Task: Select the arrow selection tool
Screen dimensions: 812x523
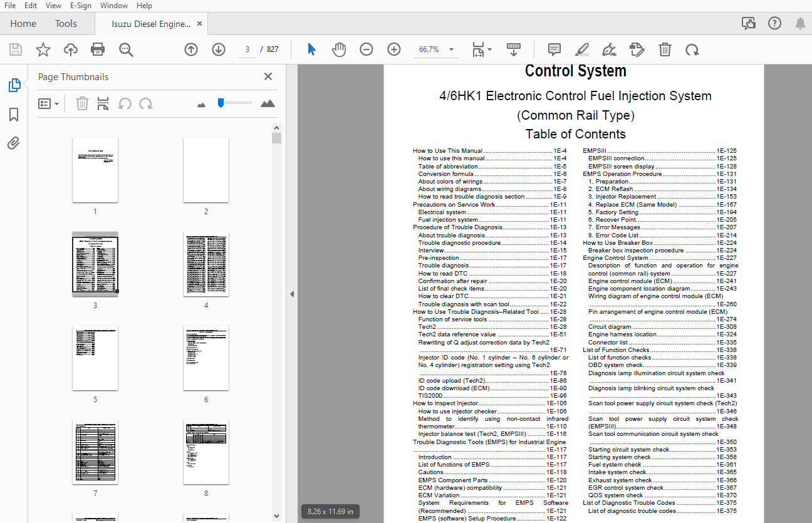Action: tap(311, 49)
